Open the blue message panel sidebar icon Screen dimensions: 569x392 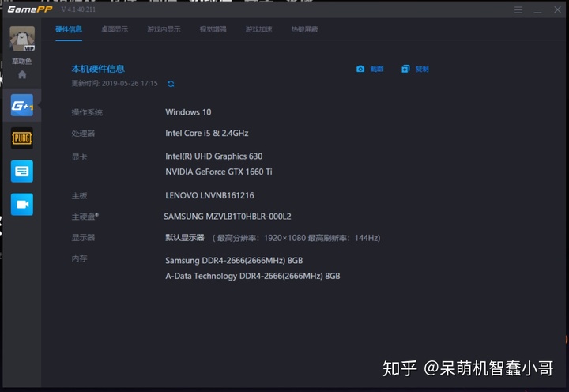(22, 171)
